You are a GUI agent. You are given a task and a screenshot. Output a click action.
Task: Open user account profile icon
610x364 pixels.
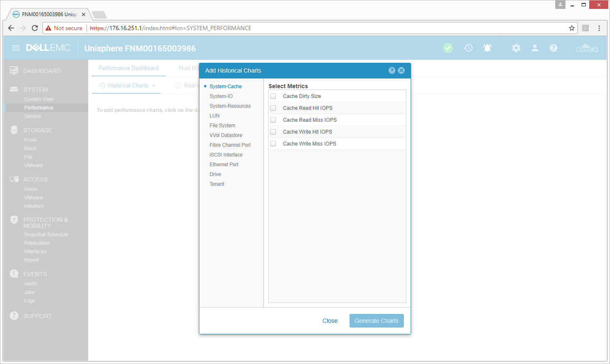(x=535, y=48)
